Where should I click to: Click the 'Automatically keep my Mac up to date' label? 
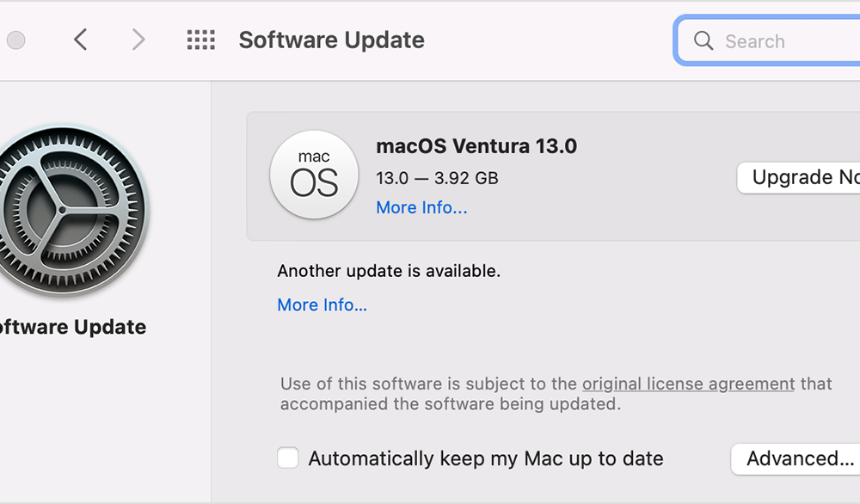pos(486,458)
